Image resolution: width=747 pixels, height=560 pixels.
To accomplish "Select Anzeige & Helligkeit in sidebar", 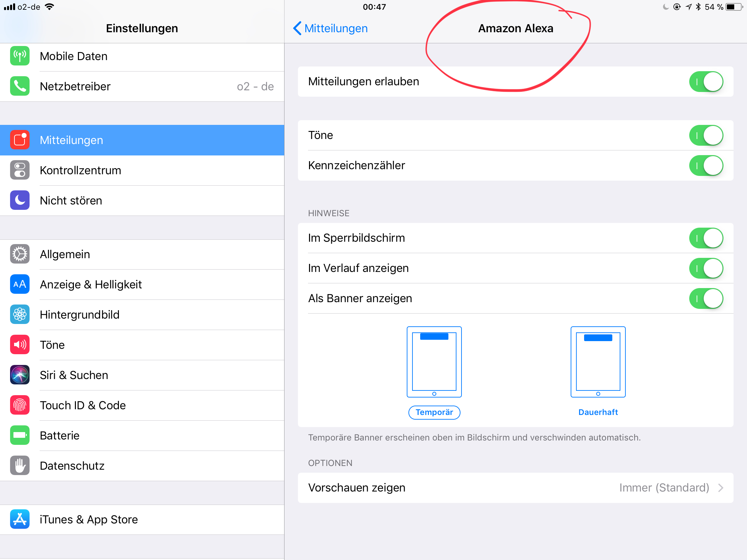I will [x=142, y=284].
